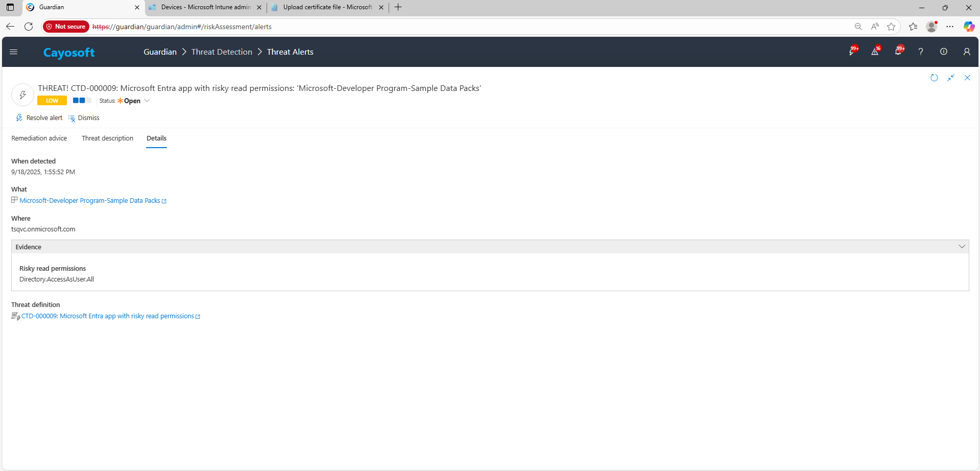
Task: Open Microsoft-Developer Program-Sample Data Packs link
Action: click(x=90, y=201)
